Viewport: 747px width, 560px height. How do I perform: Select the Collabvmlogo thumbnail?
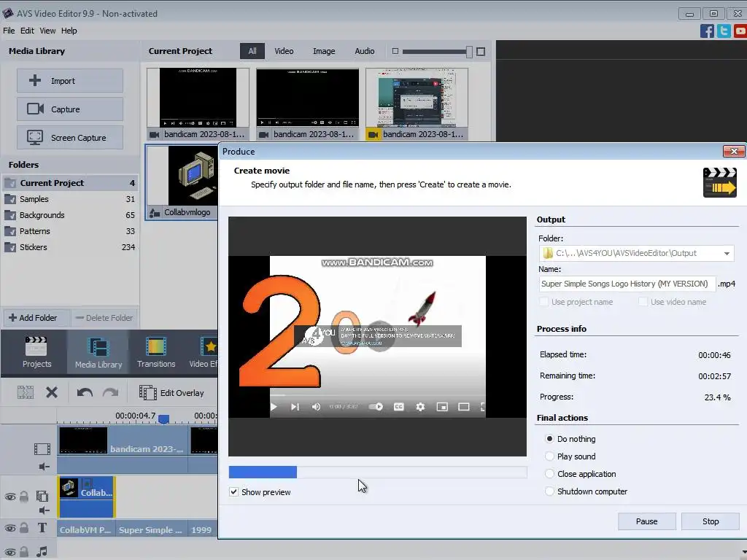coord(182,182)
